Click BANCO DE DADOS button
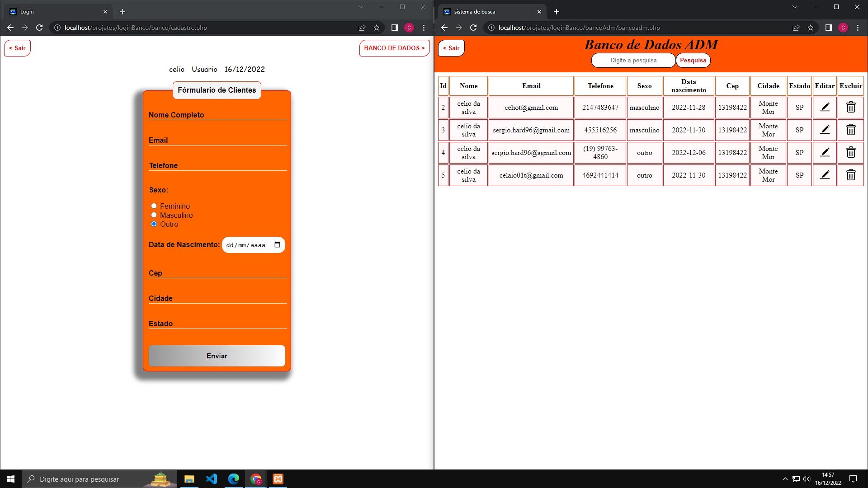 pos(394,48)
